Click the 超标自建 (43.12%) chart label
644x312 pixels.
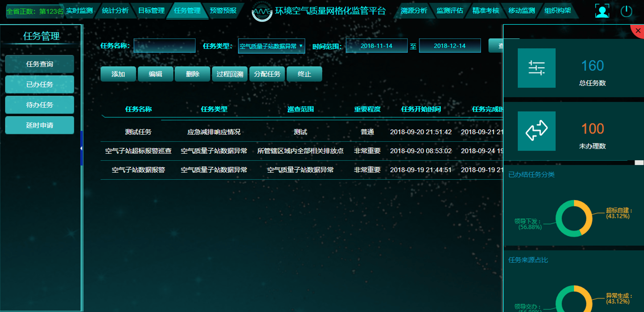point(619,213)
